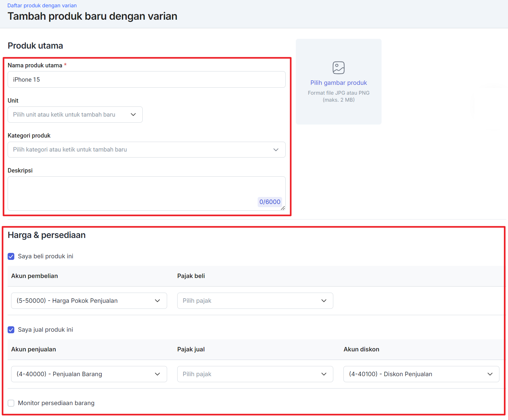Click the Kategori produk chevron arrow
508x420 pixels.
point(276,150)
